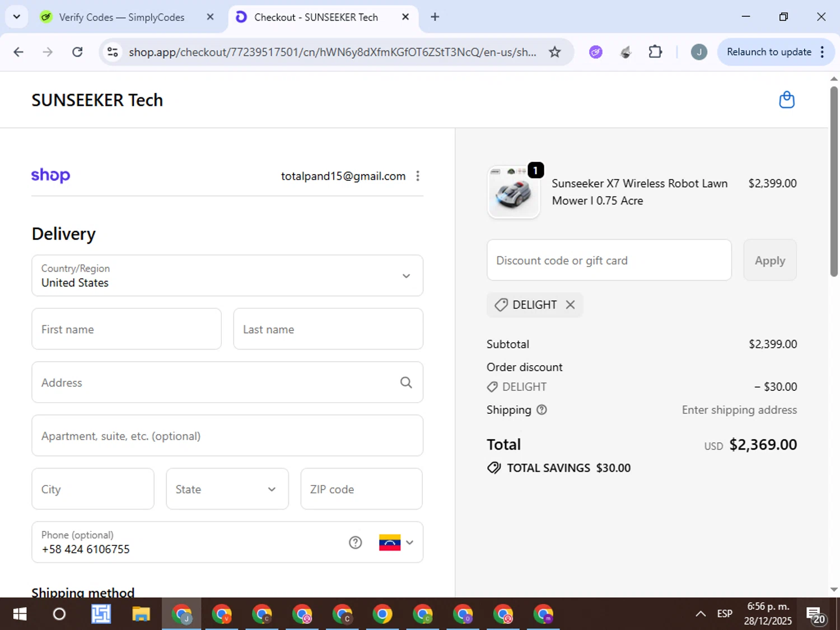Click the ESP language indicator

(725, 614)
